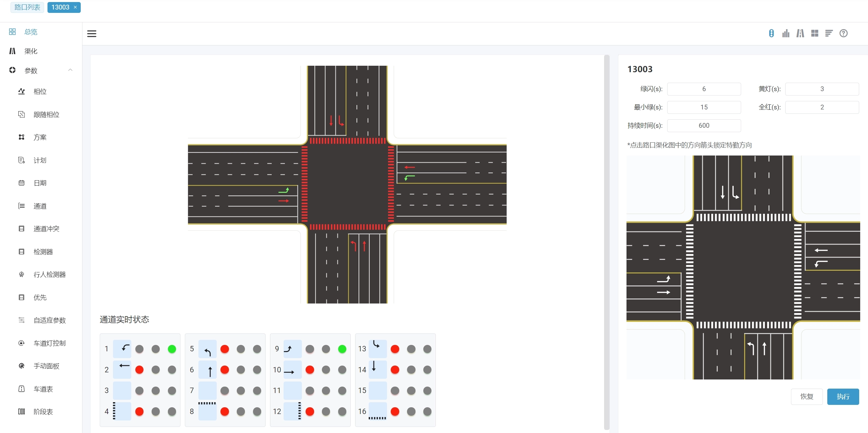Open the 相位 menu item
The width and height of the screenshot is (868, 433).
(x=40, y=91)
